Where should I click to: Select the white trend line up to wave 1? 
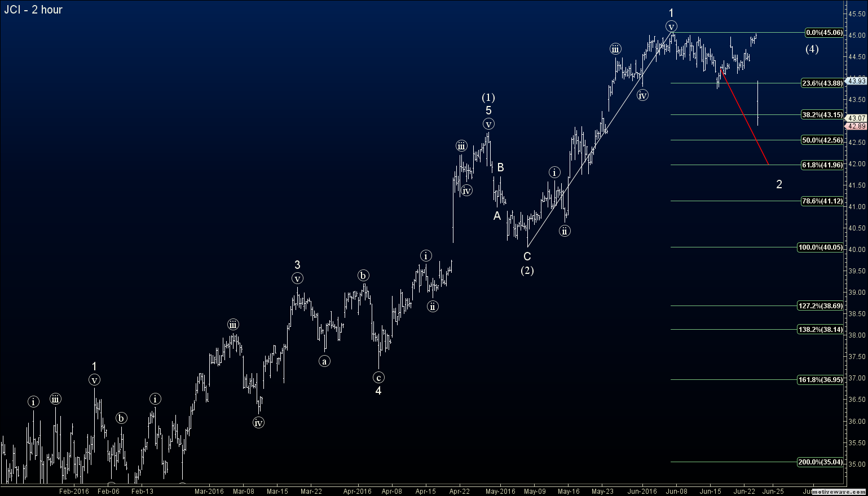[x=600, y=139]
